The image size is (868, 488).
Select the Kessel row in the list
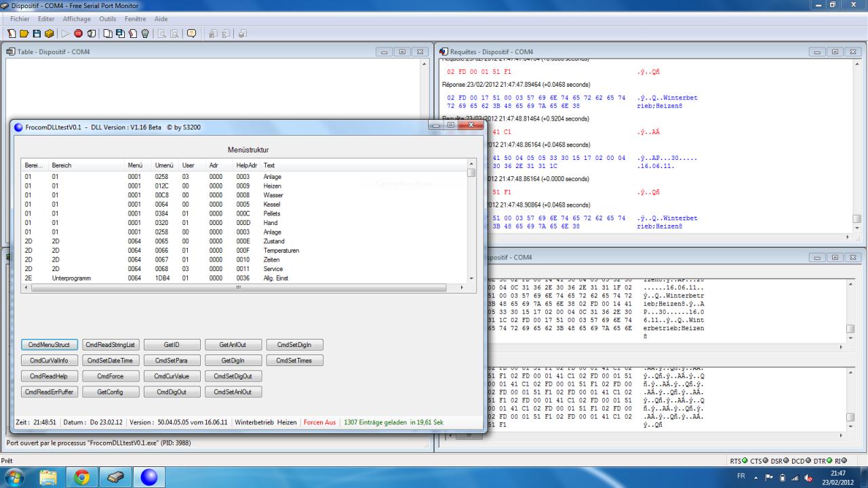pos(272,204)
